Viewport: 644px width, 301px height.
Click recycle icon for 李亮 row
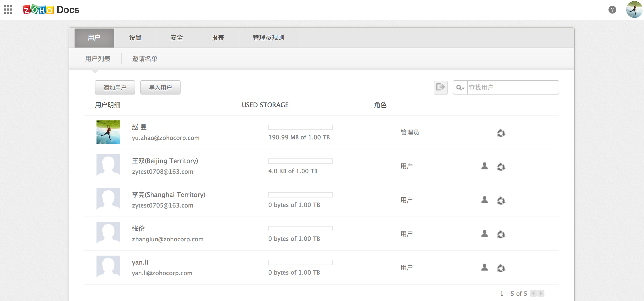(501, 200)
